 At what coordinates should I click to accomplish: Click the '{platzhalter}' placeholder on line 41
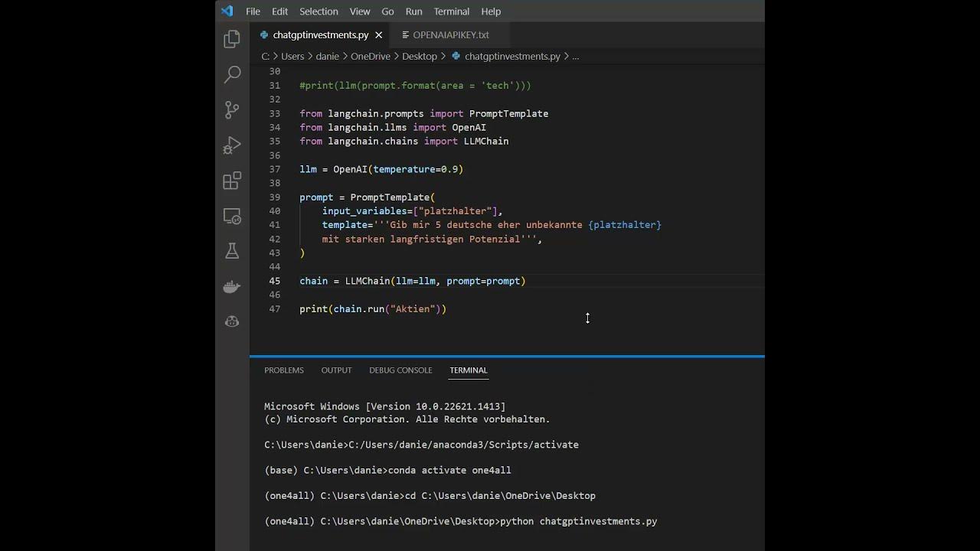pos(625,225)
